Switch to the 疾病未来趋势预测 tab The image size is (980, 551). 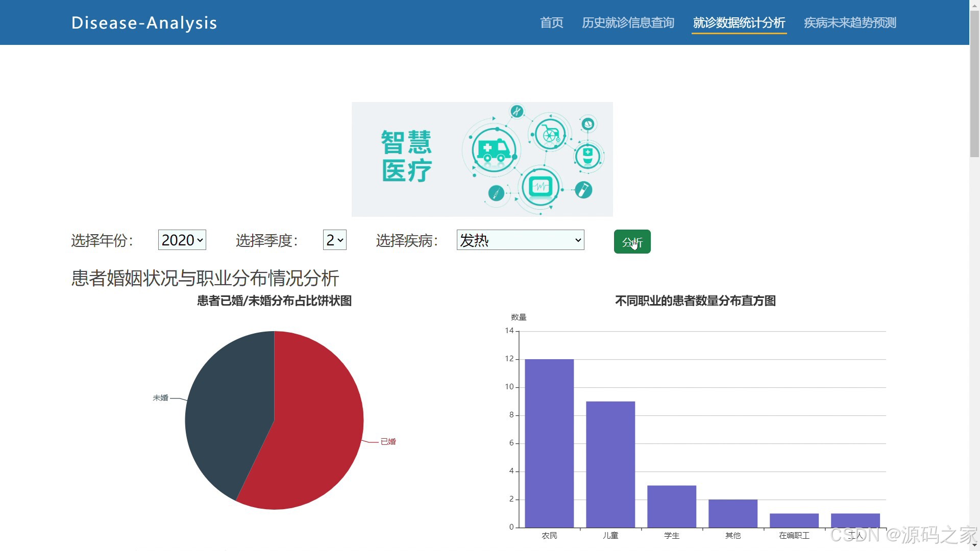pyautogui.click(x=850, y=22)
